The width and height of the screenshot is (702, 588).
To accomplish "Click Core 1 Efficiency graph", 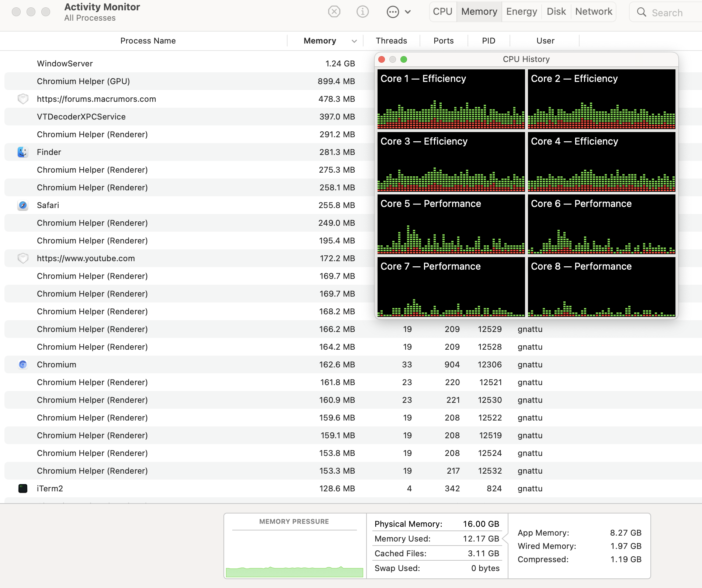I will point(451,99).
